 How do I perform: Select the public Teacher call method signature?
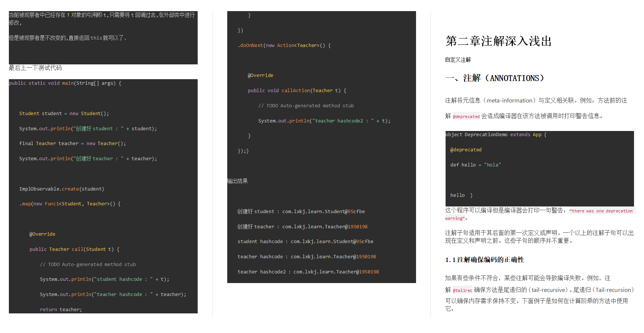tap(74, 249)
